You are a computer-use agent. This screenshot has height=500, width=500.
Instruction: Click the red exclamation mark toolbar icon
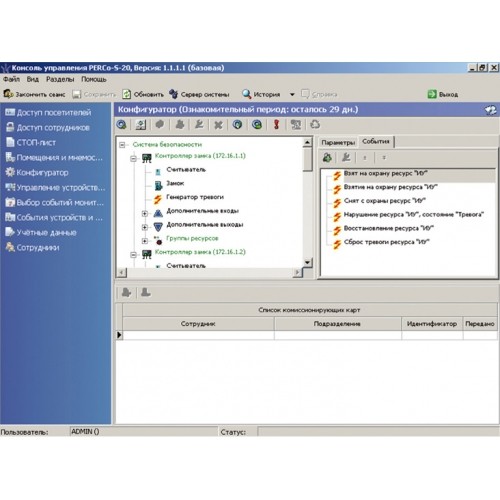click(x=276, y=125)
